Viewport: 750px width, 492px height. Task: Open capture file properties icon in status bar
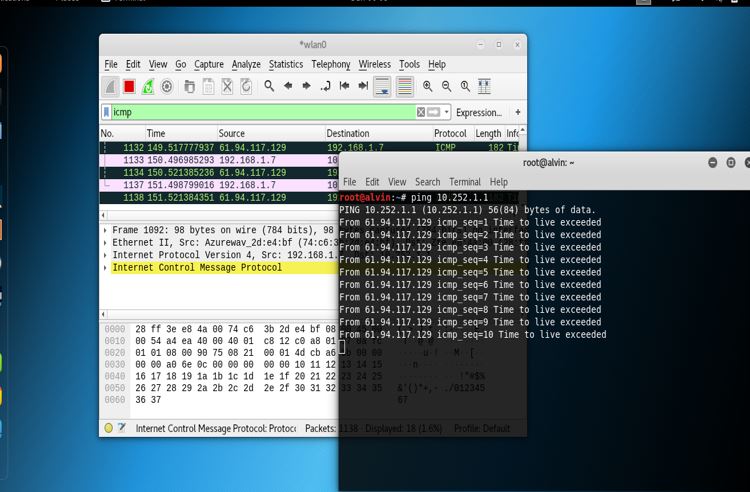click(122, 427)
